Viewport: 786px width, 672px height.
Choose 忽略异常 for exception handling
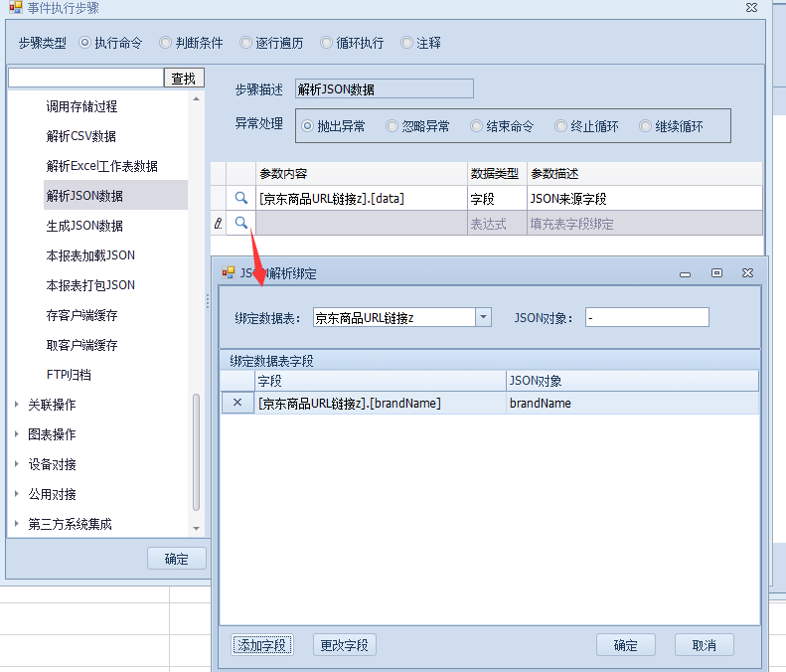point(393,126)
